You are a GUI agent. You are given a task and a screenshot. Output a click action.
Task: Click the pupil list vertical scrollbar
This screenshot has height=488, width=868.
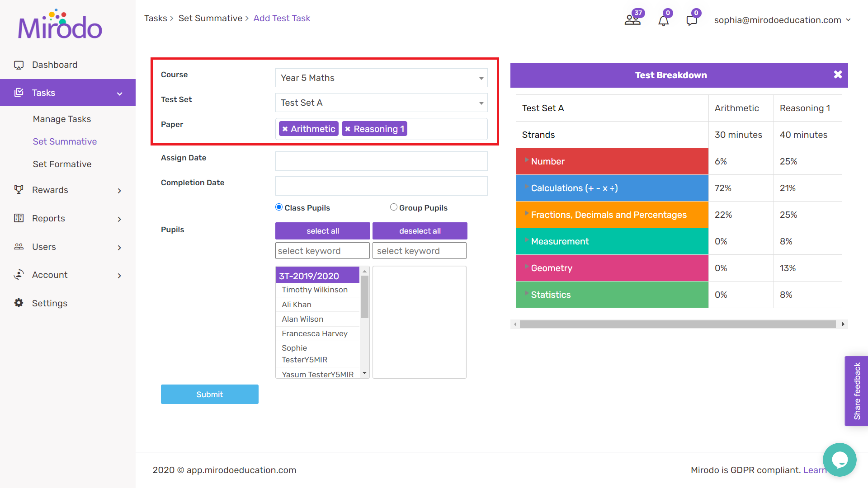point(364,297)
